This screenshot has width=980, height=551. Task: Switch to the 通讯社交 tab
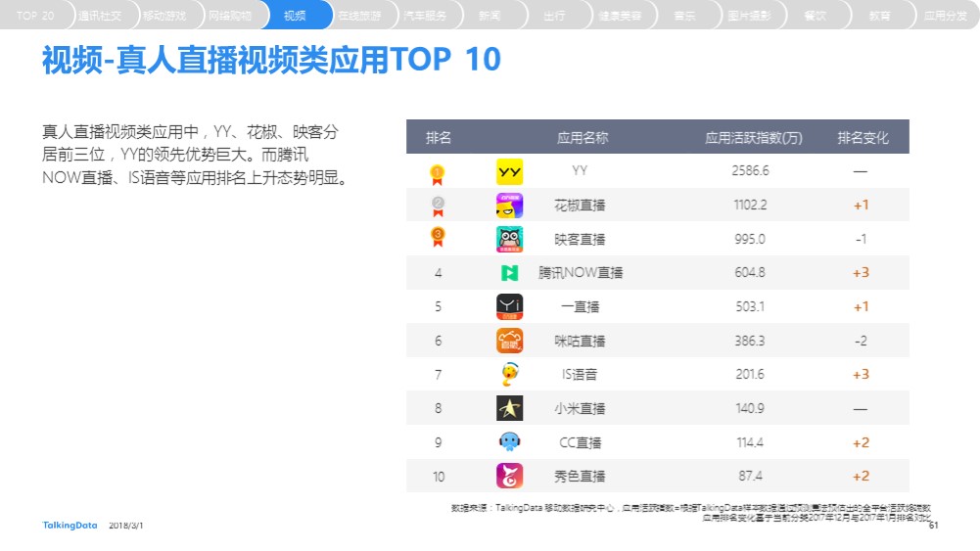pos(100,15)
